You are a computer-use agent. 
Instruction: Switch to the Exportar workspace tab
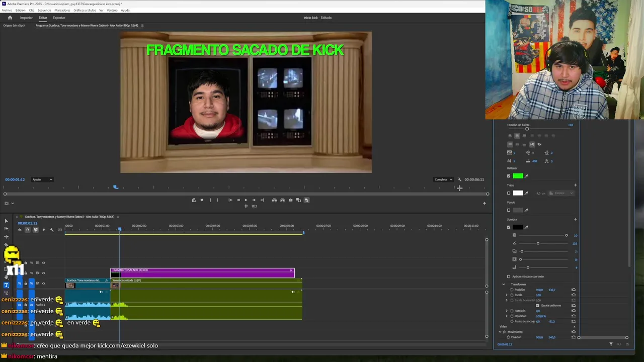click(x=59, y=18)
